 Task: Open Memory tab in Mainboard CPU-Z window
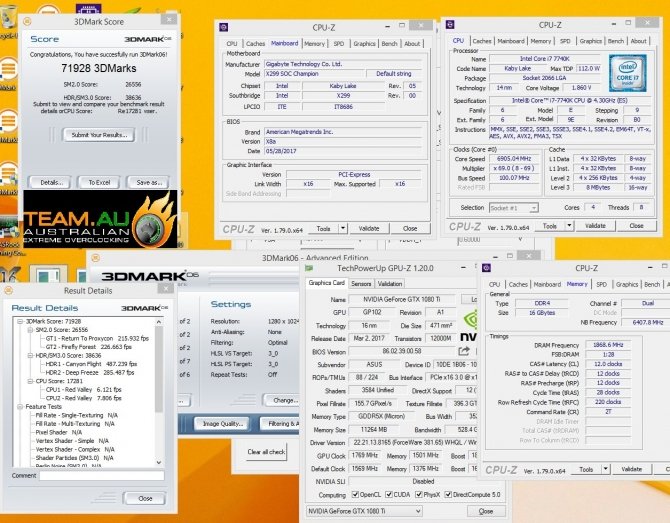(x=314, y=44)
